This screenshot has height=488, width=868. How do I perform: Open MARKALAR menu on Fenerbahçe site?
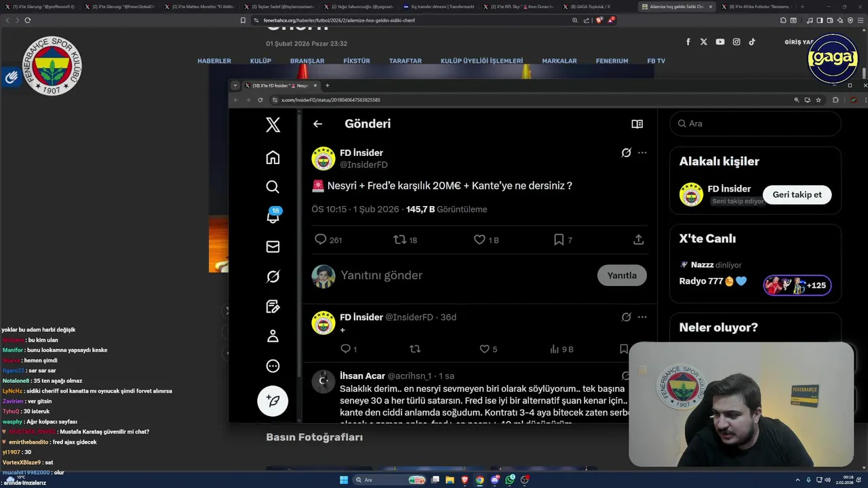pyautogui.click(x=559, y=61)
